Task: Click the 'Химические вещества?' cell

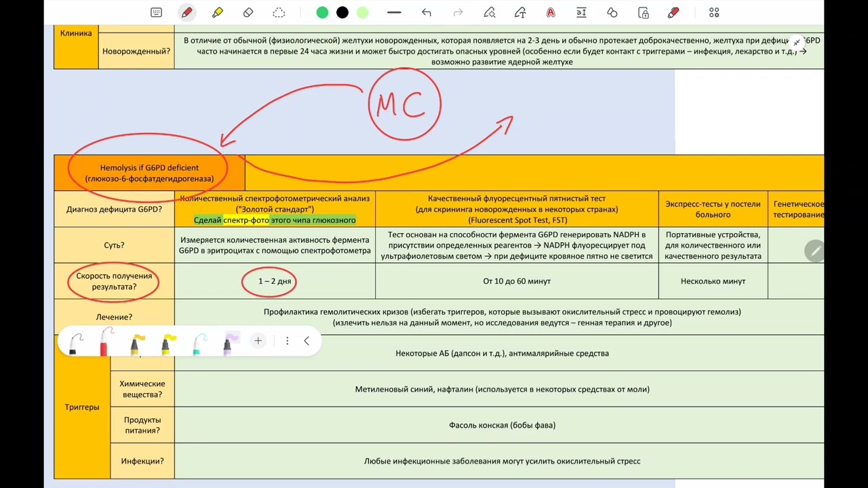Action: click(142, 389)
